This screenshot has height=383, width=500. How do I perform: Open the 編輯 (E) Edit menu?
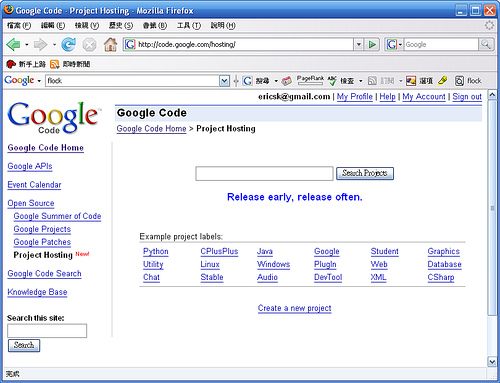tap(53, 25)
